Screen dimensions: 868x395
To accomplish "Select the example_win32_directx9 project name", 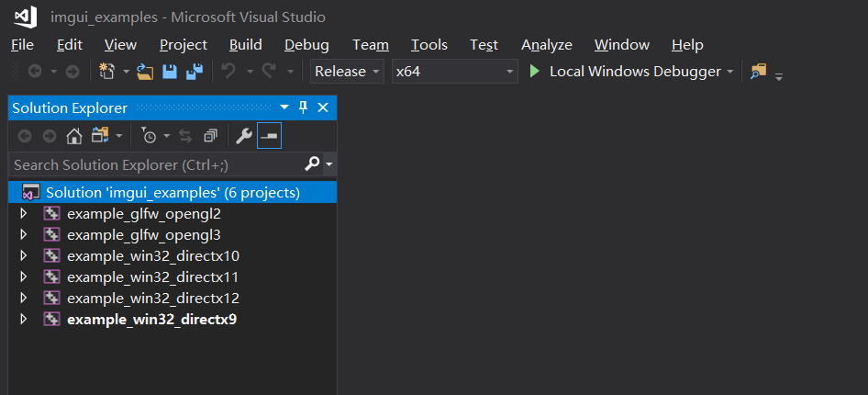I will [x=151, y=320].
